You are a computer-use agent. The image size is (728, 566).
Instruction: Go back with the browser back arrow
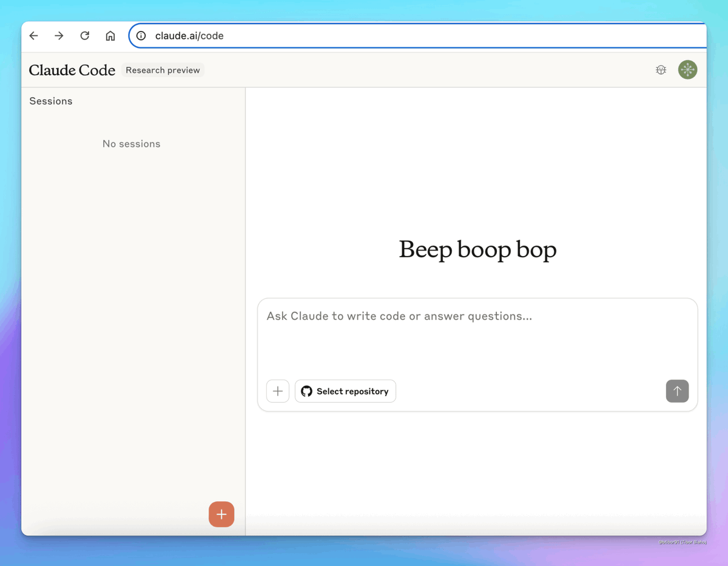[34, 36]
